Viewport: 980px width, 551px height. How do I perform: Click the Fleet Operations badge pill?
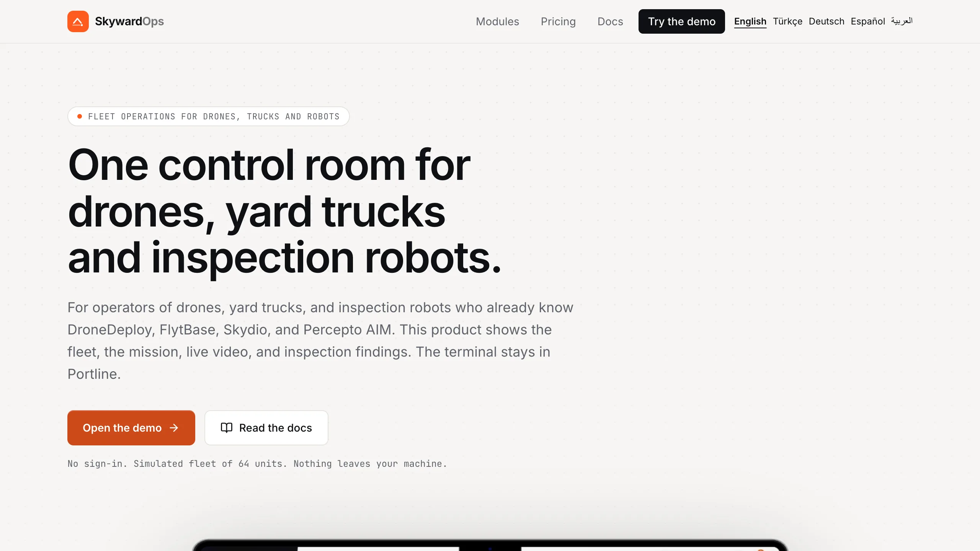coord(208,116)
